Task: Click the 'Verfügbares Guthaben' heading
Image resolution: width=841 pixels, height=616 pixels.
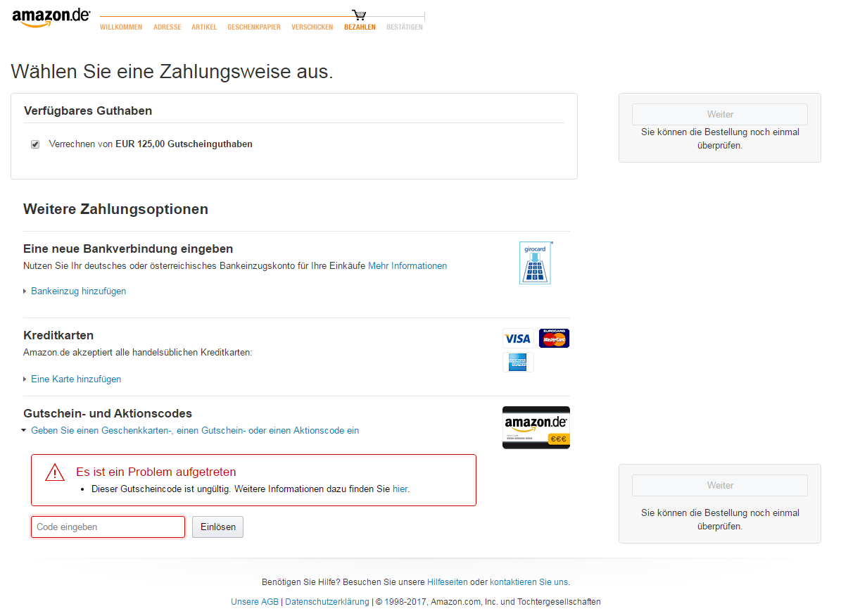Action: click(88, 111)
